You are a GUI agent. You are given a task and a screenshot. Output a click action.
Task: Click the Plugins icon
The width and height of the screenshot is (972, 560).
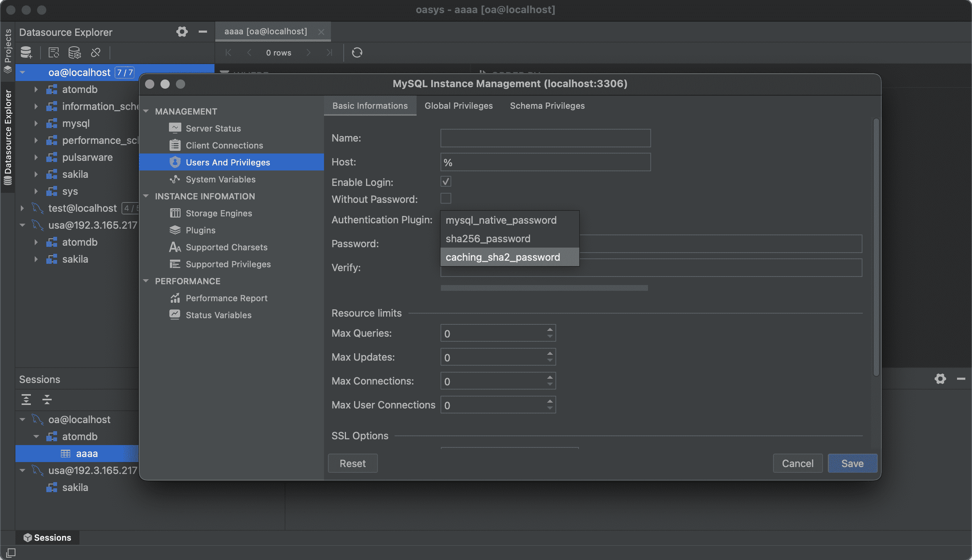[175, 230]
